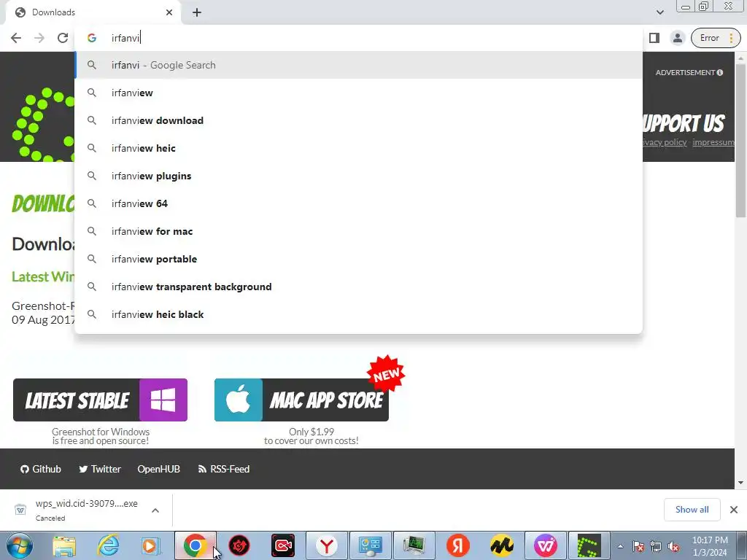Open the yellow squiggle taskbar icon
This screenshot has width=747, height=560.
(502, 545)
